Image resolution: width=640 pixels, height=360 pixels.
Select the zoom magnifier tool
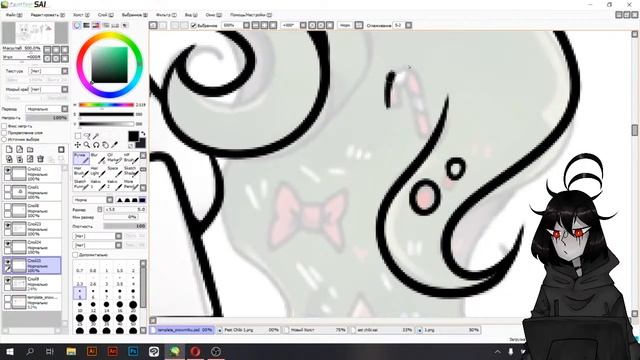(87, 144)
